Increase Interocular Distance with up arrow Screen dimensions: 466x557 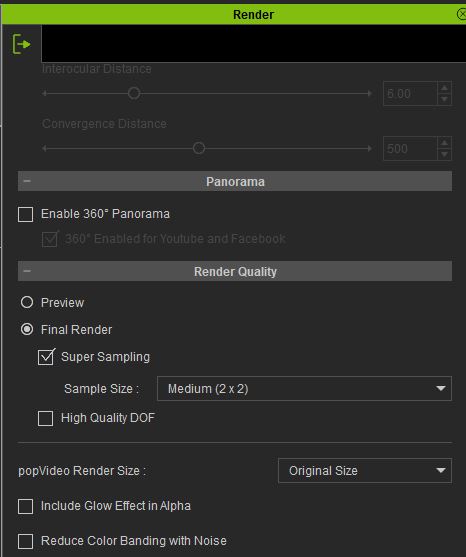pyautogui.click(x=444, y=87)
